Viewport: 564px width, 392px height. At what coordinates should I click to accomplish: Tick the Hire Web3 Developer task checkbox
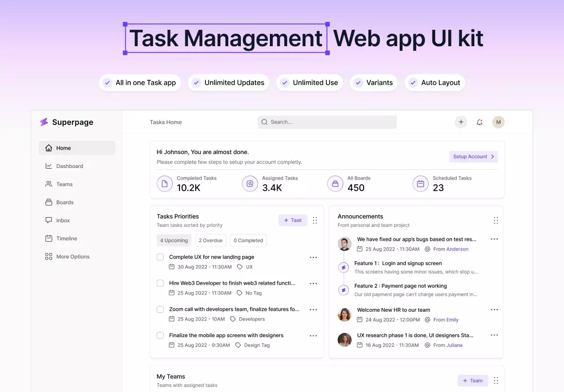pos(160,283)
